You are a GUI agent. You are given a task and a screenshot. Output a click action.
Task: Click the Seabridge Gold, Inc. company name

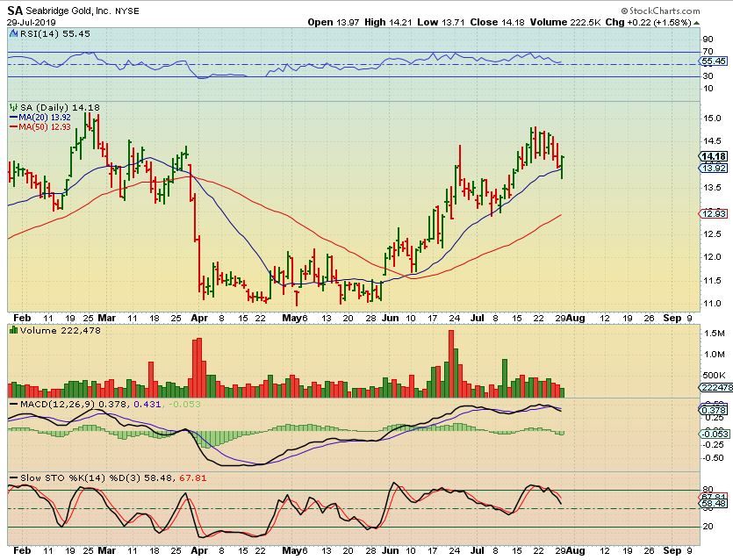point(68,11)
